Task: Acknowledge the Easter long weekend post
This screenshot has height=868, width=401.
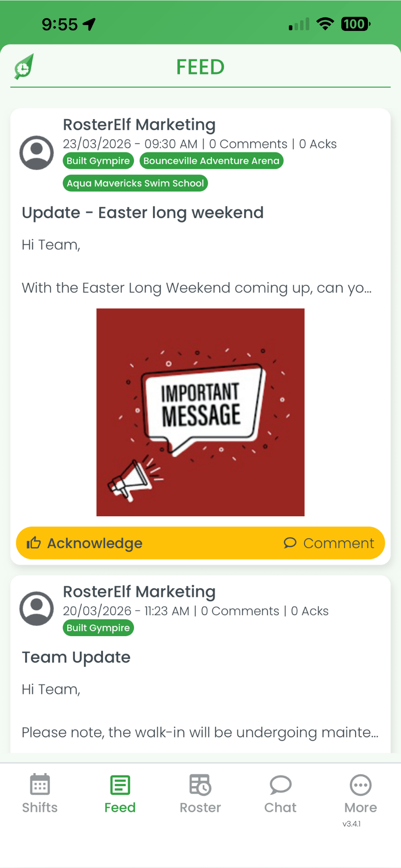Action: click(94, 543)
